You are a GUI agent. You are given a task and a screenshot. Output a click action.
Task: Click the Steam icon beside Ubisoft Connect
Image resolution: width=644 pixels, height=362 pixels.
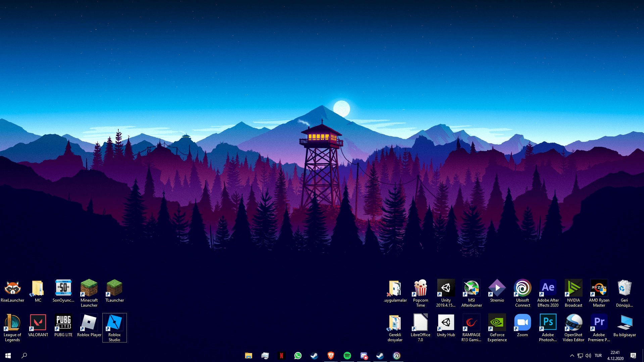[380, 355]
